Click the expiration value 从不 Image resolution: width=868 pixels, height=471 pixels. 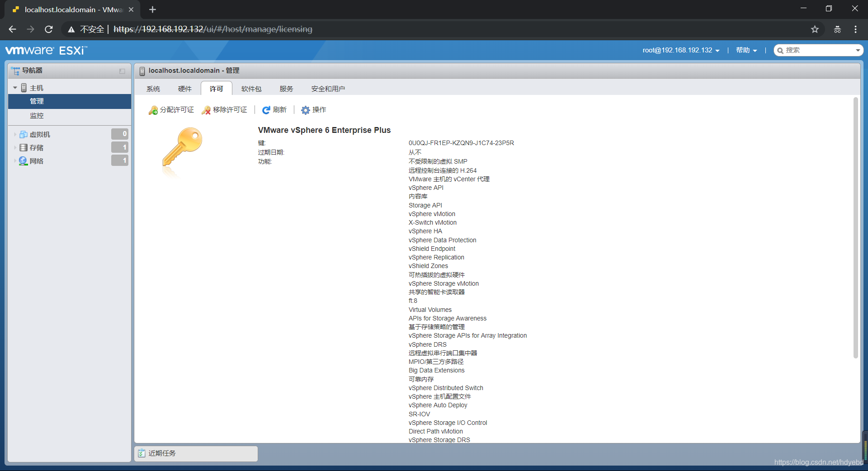tap(415, 152)
